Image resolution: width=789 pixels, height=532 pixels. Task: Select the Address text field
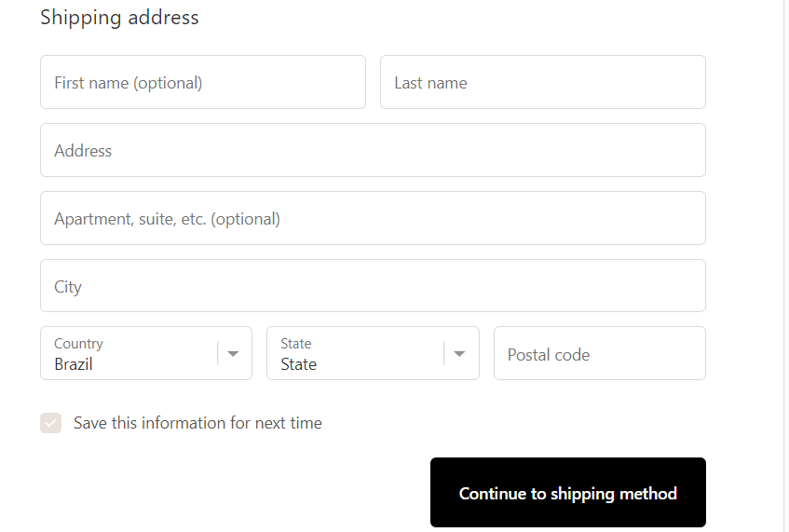(x=373, y=150)
